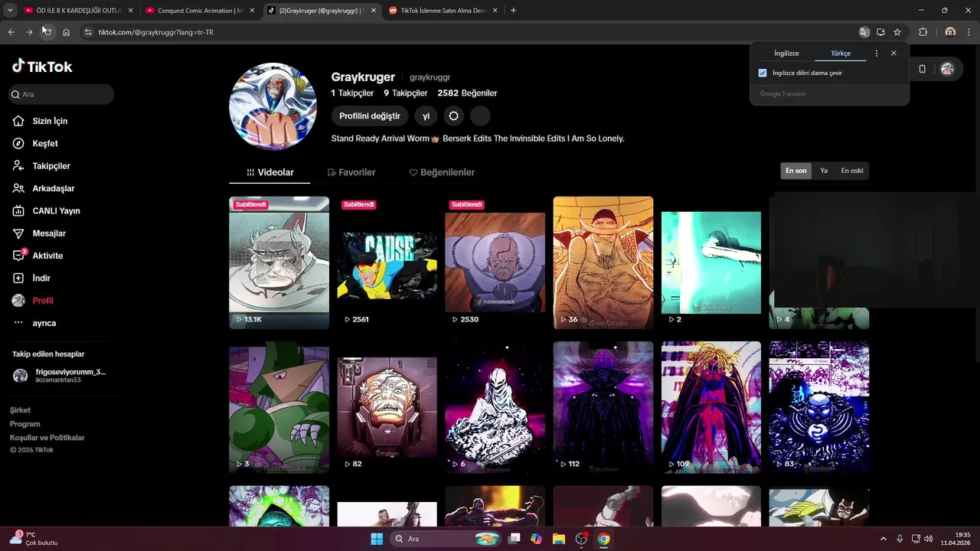
Task: Click the site info icon beside URL
Action: pos(88,32)
